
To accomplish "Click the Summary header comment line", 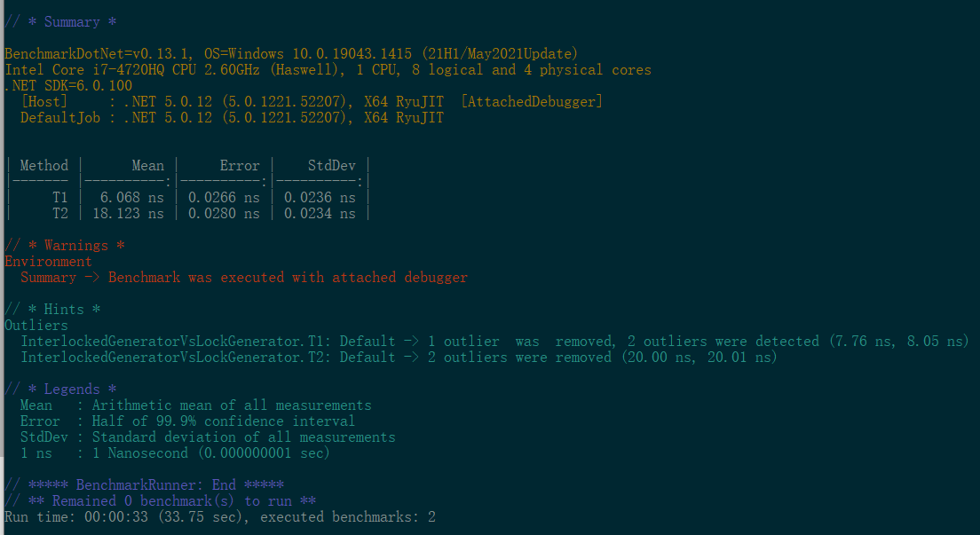I will [x=60, y=22].
